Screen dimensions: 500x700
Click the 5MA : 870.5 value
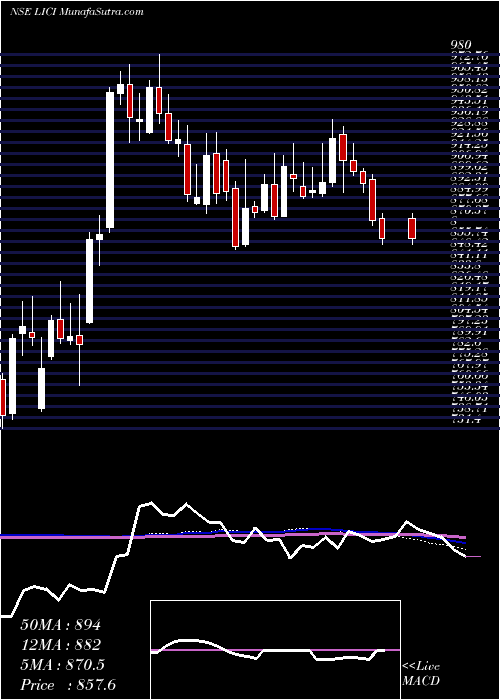62,665
